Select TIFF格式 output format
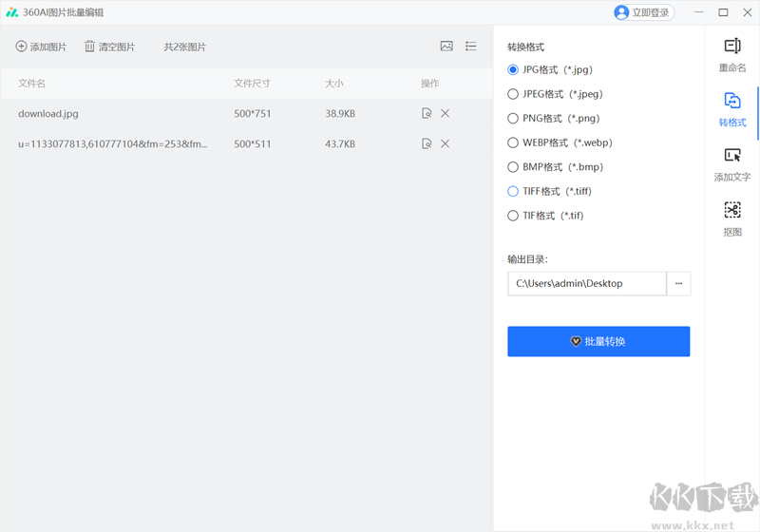The image size is (760, 532). pyautogui.click(x=514, y=191)
